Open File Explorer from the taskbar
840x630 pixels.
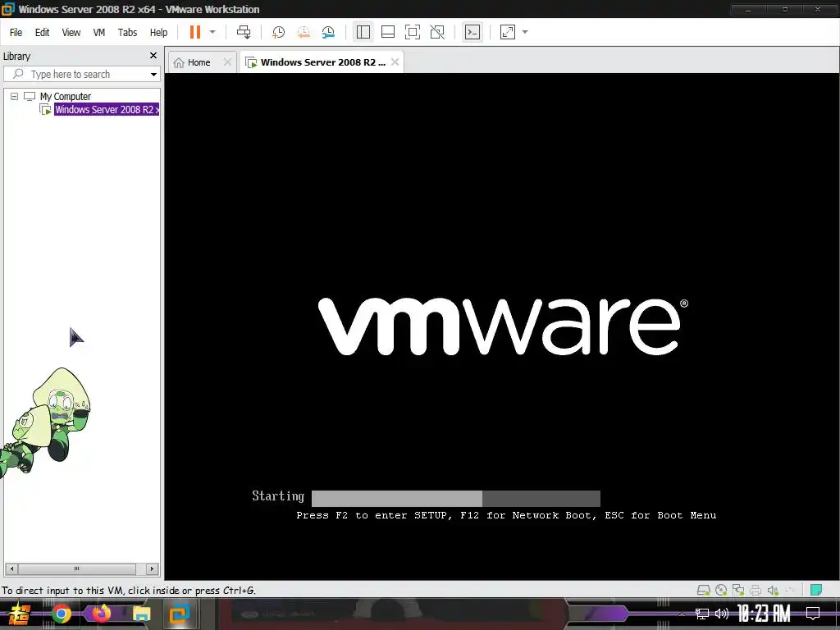[141, 614]
